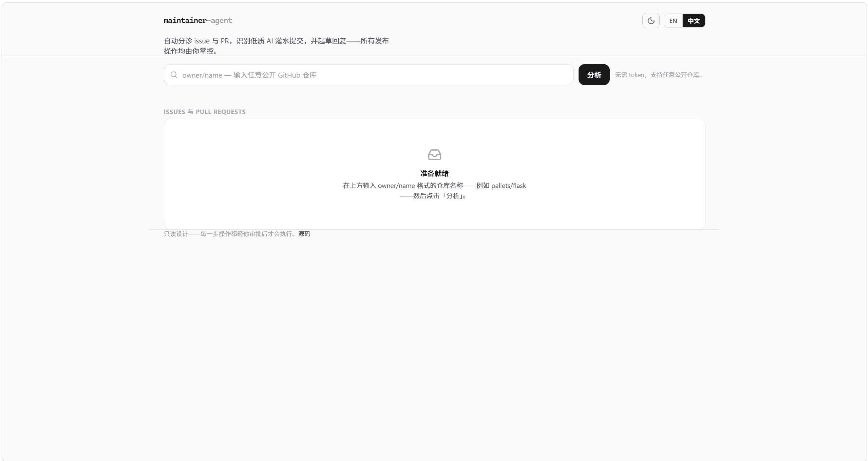Screen dimensions: 868x461
Task: Click the 准备就绪 heading text
Action: (434, 173)
